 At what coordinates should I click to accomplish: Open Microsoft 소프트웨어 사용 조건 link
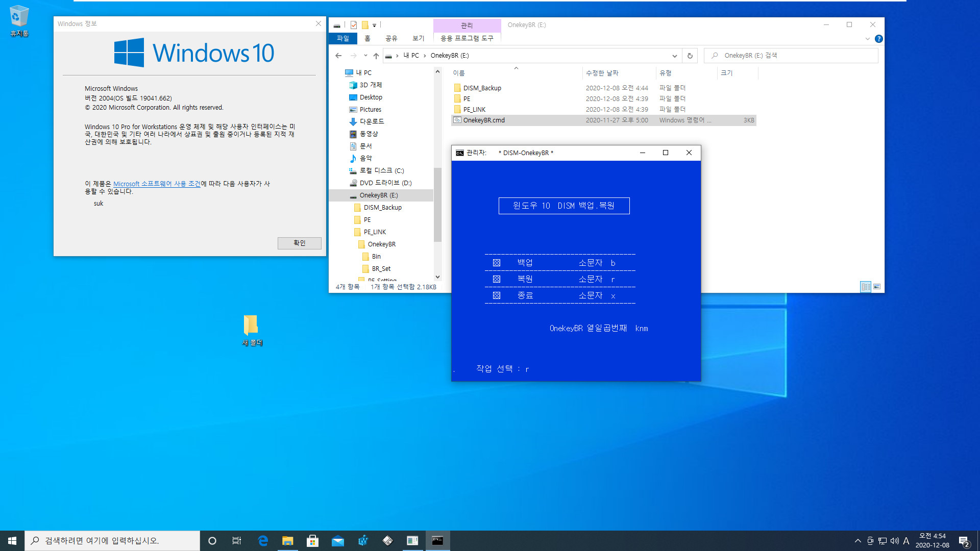click(x=157, y=184)
